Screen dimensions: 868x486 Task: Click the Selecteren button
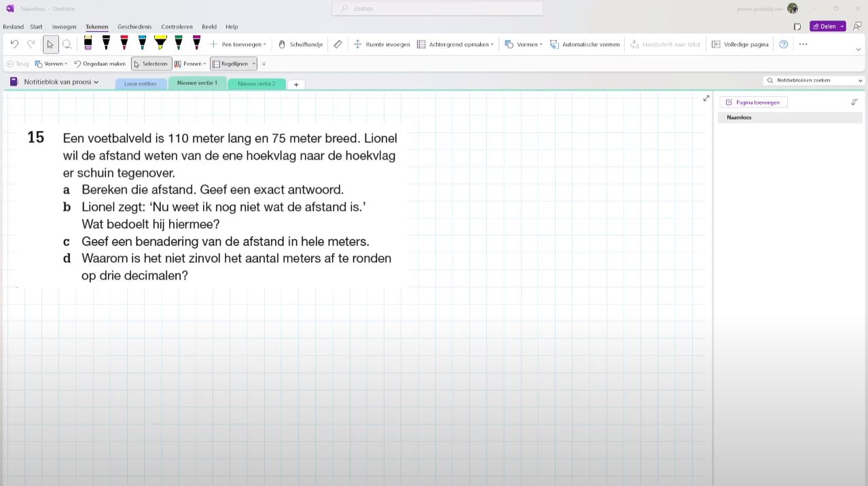pos(151,64)
